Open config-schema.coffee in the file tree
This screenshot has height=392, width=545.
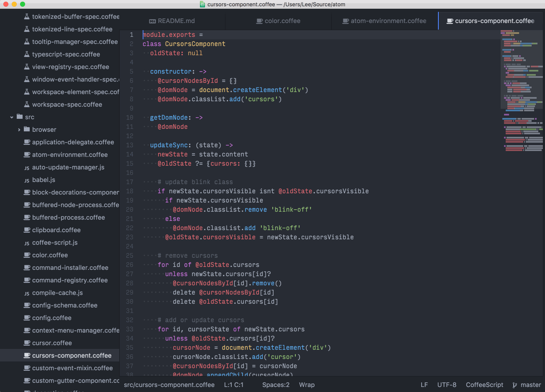tap(65, 305)
